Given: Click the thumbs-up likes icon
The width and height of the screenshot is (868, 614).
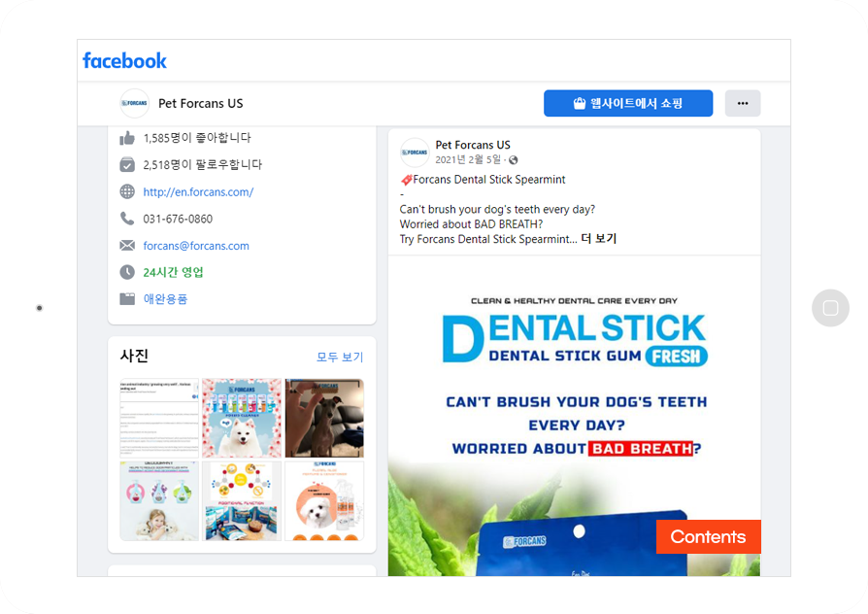Looking at the screenshot, I should click(127, 137).
